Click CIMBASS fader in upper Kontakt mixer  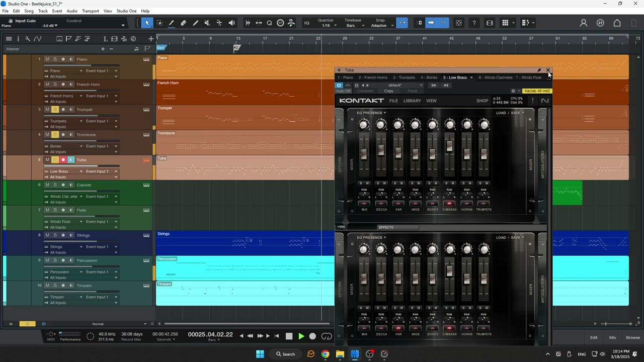click(x=450, y=147)
